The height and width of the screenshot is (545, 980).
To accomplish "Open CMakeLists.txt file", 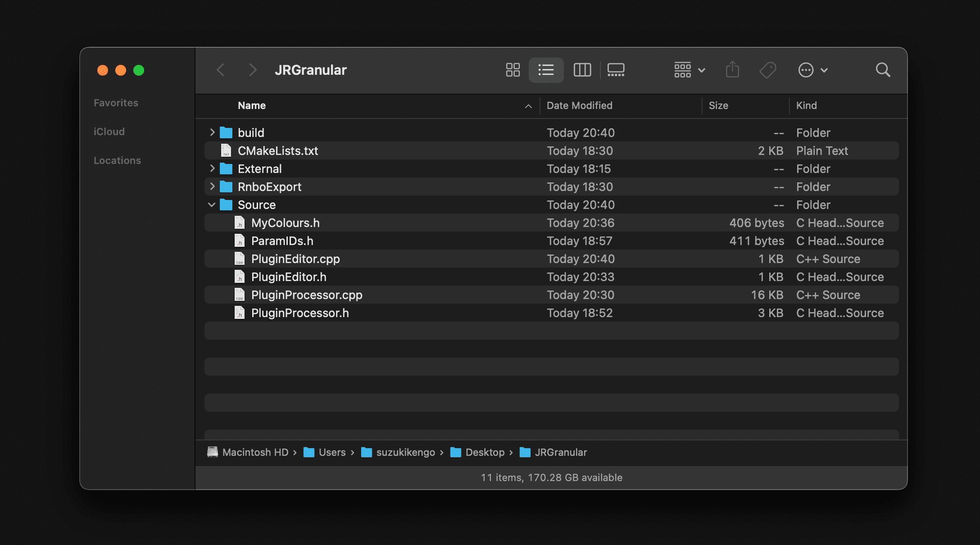I will tap(278, 150).
